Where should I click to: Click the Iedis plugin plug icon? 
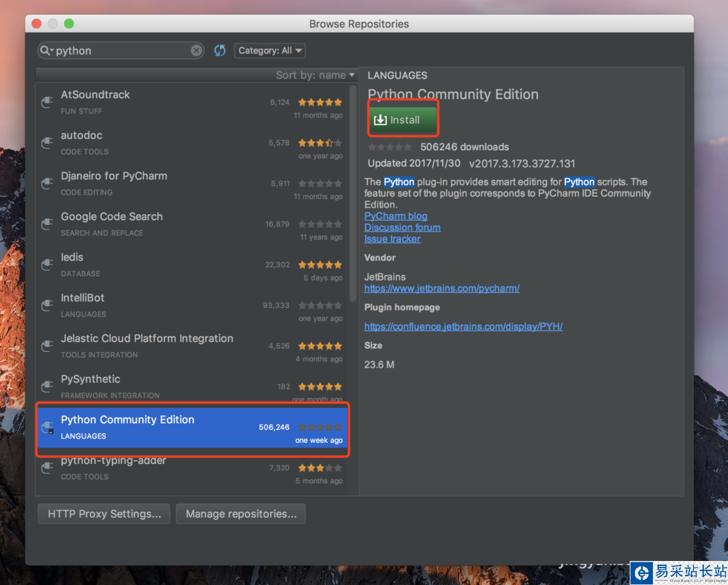coord(47,264)
